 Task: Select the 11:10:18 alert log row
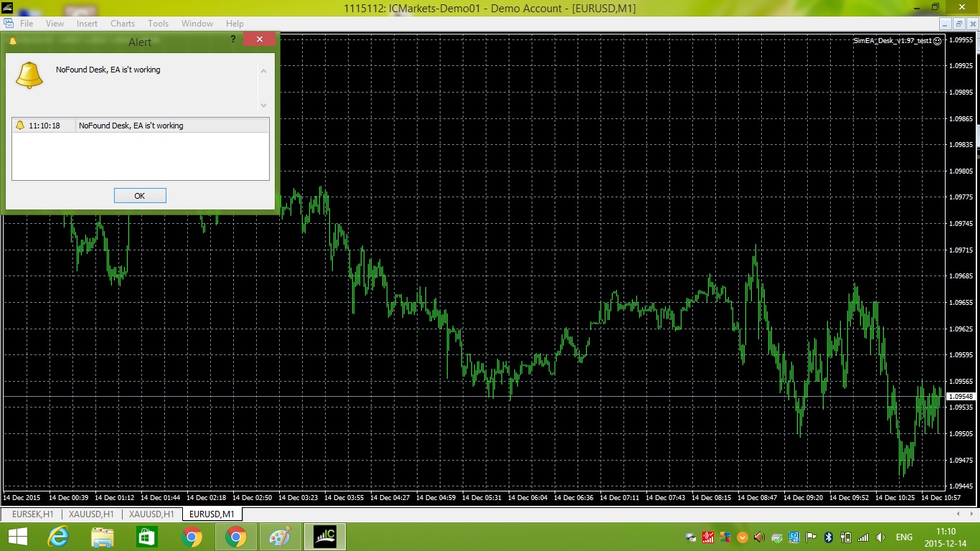(x=141, y=126)
